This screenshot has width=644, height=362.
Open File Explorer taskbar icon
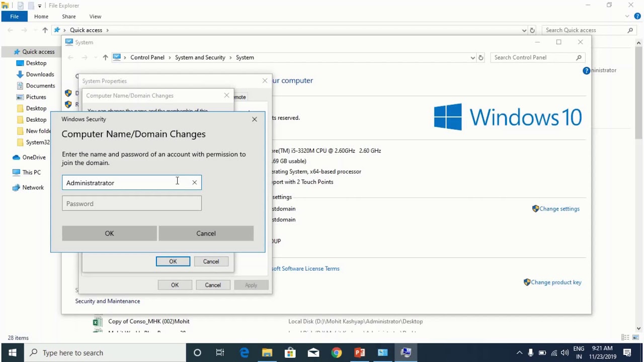tap(267, 352)
